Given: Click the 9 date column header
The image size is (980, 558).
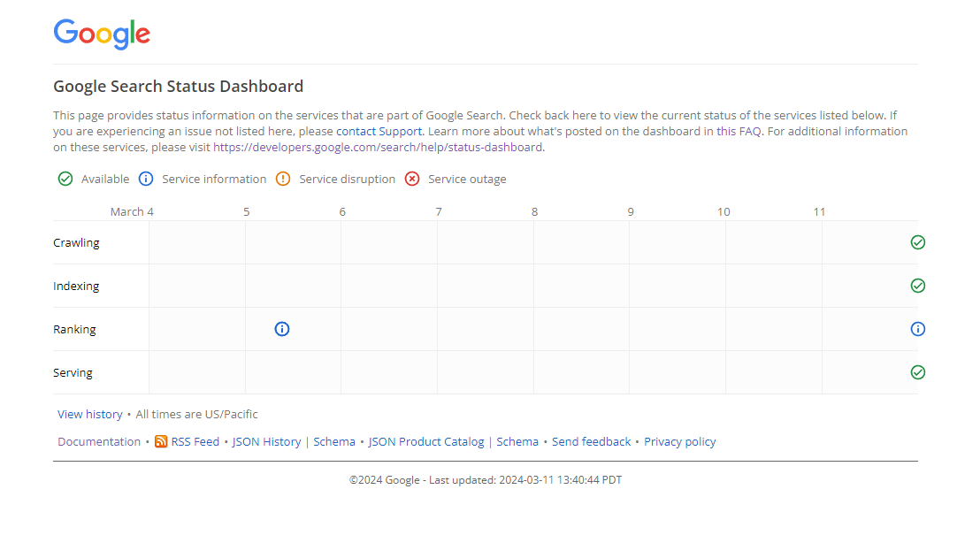Looking at the screenshot, I should pyautogui.click(x=631, y=212).
